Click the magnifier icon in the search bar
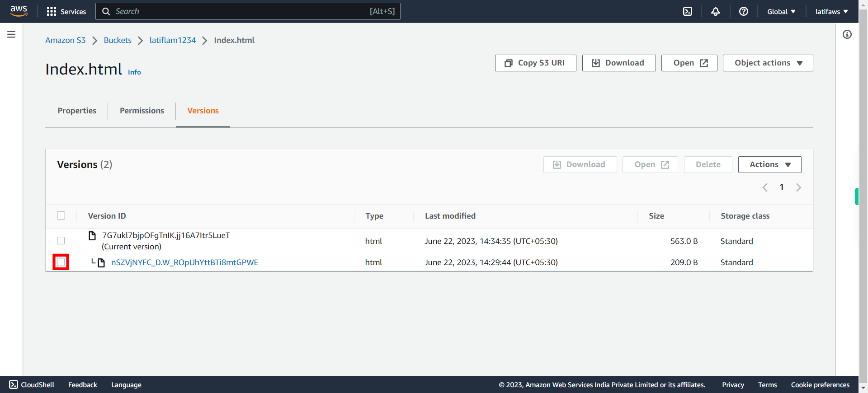The image size is (868, 393). tap(106, 11)
